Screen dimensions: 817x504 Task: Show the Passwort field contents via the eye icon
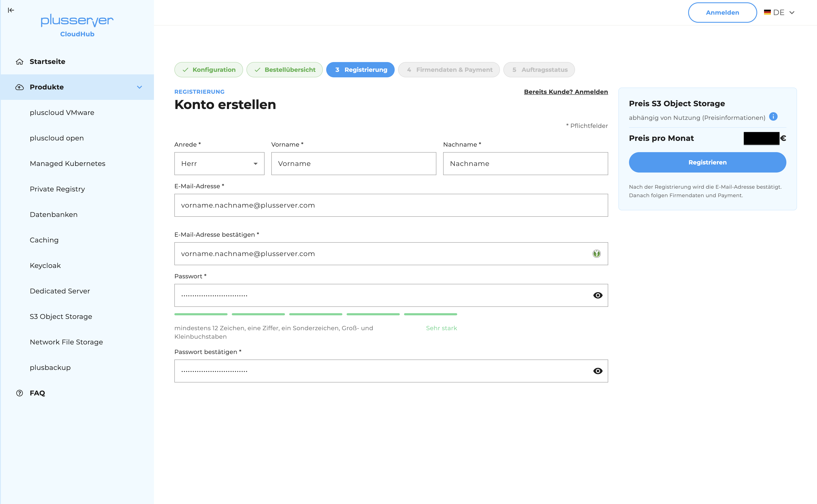tap(598, 295)
